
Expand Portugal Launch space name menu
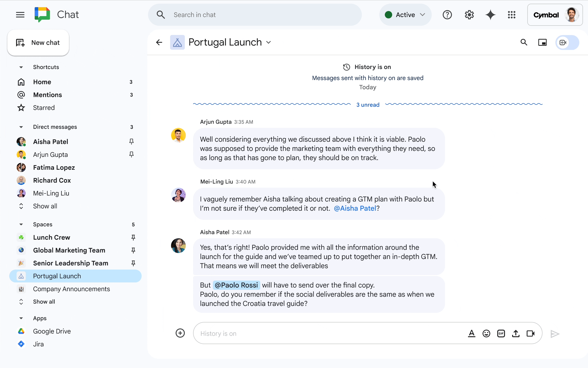click(268, 43)
